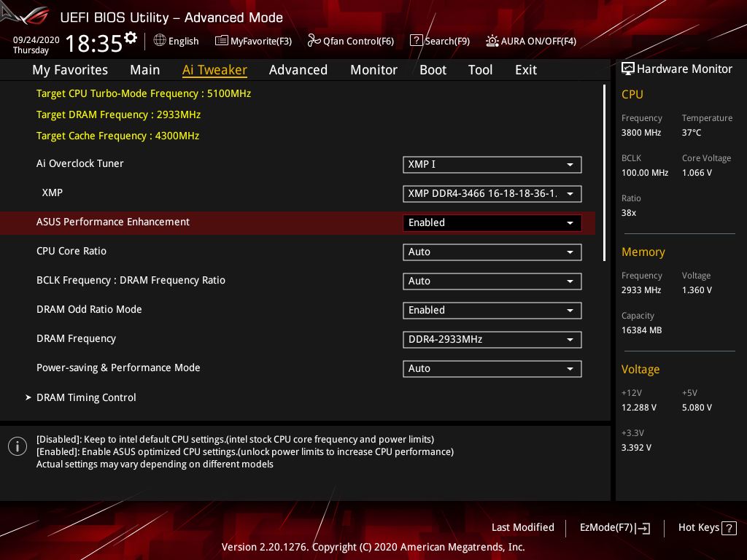Screen dimensions: 747x560
Task: Select the CPU Core Ratio label
Action: point(71,251)
